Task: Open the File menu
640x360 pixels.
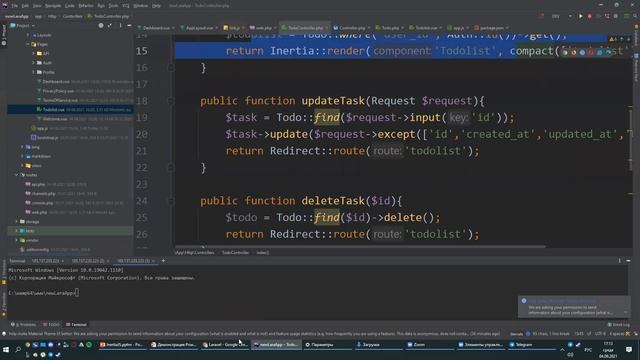Action: coord(14,6)
